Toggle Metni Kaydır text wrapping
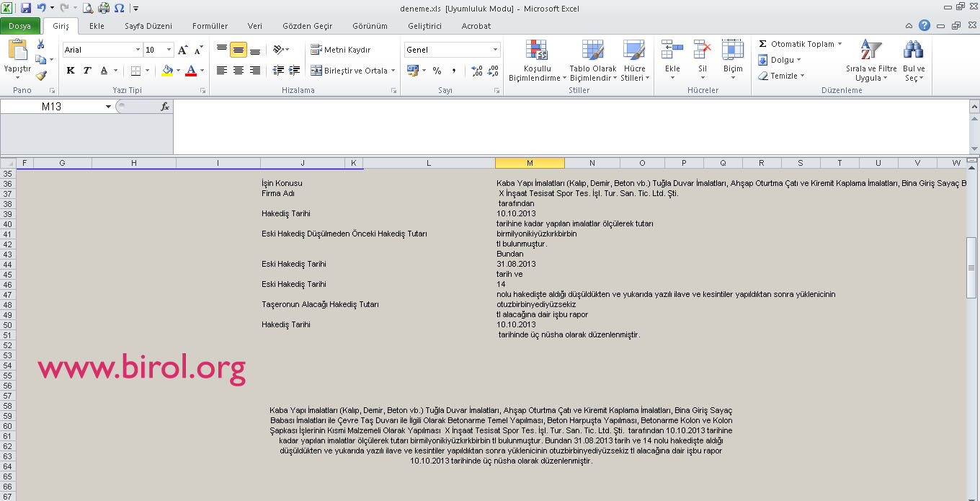Image resolution: width=980 pixels, height=501 pixels. tap(341, 50)
